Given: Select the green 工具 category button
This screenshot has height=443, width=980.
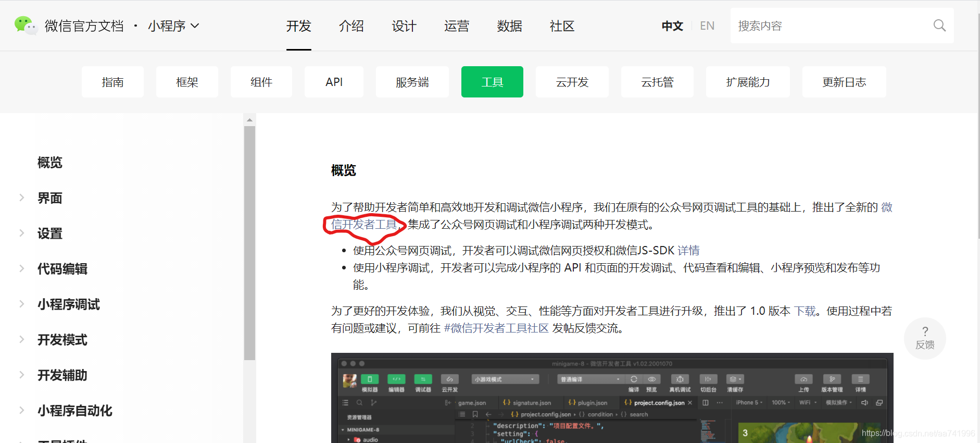Looking at the screenshot, I should [x=492, y=82].
